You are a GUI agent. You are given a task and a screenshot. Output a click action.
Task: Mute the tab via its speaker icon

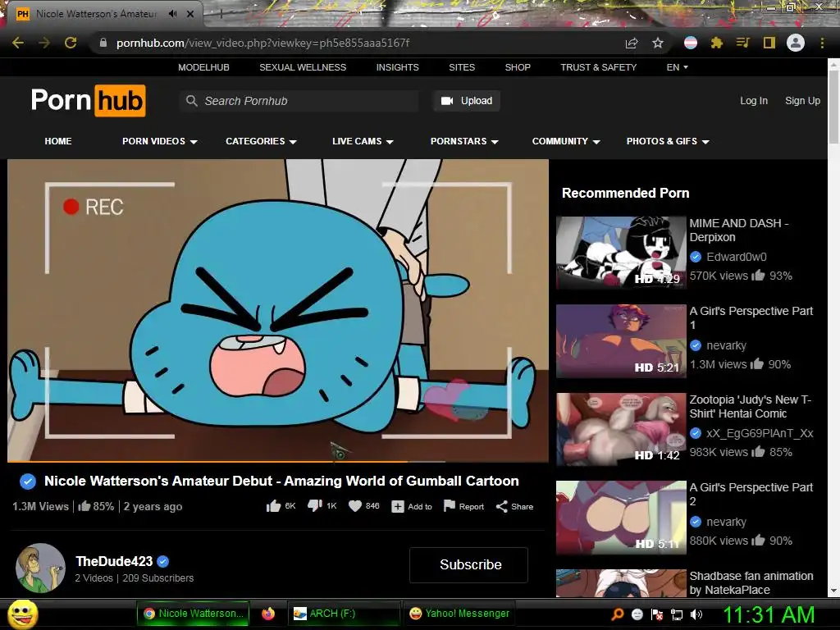[x=172, y=14]
